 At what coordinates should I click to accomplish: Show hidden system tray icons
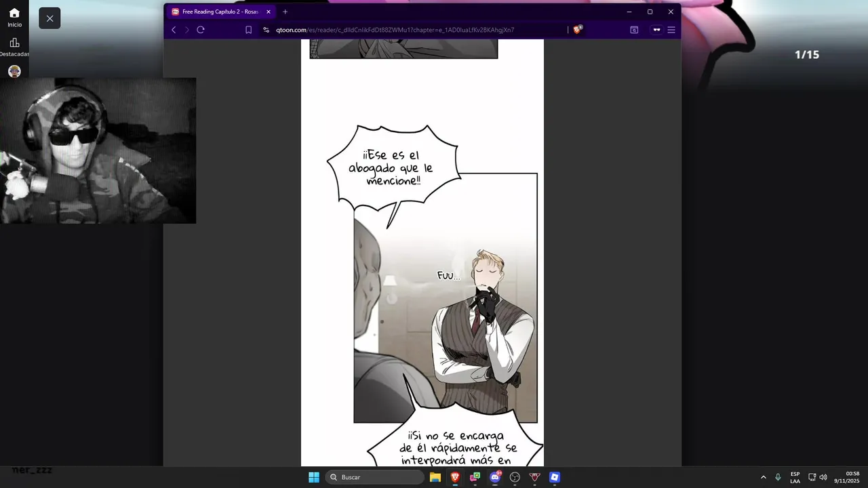(x=763, y=477)
